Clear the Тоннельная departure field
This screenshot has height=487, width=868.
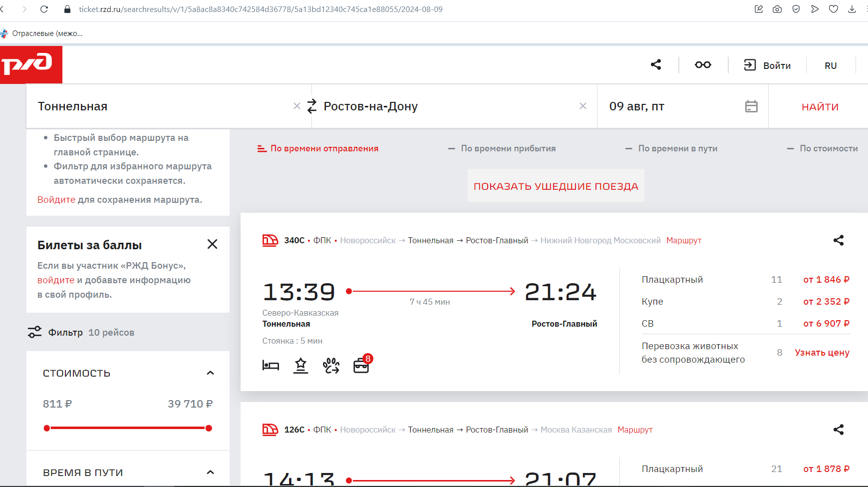coord(297,106)
